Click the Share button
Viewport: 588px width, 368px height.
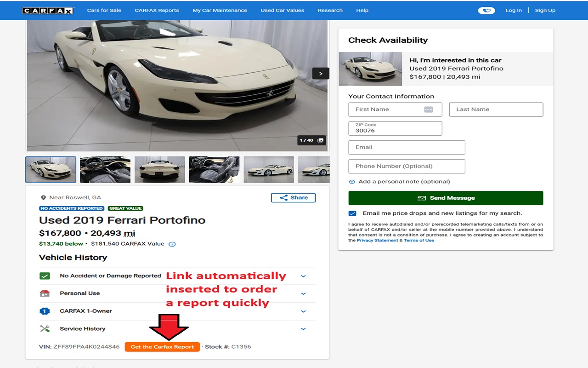click(x=293, y=198)
